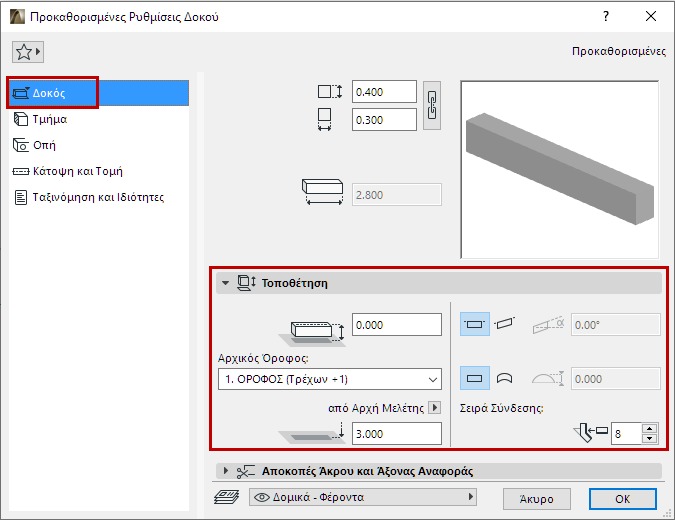Click the Σειρά Σύνδεσης value field 8
Viewport: 675px width, 520px height.
(626, 433)
